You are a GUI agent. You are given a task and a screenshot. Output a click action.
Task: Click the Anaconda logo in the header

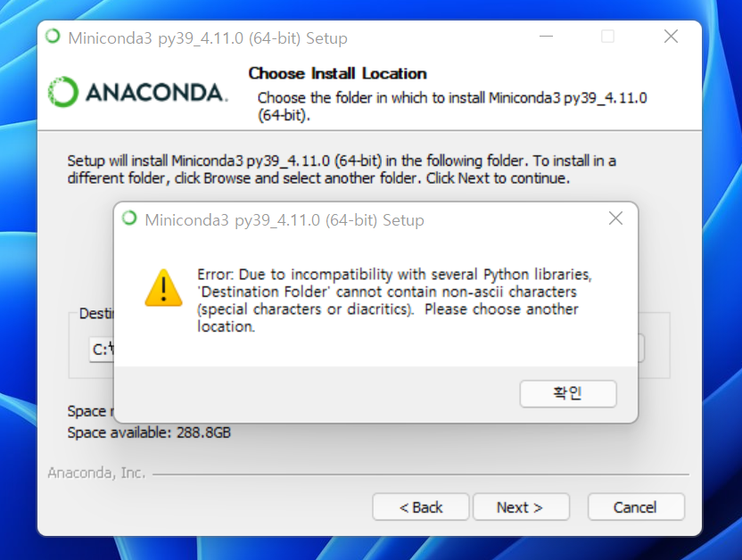pos(138,92)
